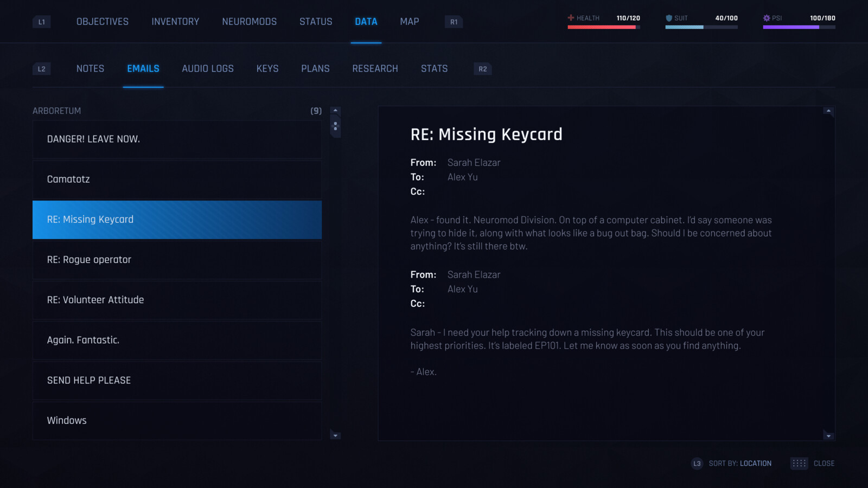Screen dimensions: 868x488
Task: Switch to the AUDIO LOGS category
Action: point(208,68)
